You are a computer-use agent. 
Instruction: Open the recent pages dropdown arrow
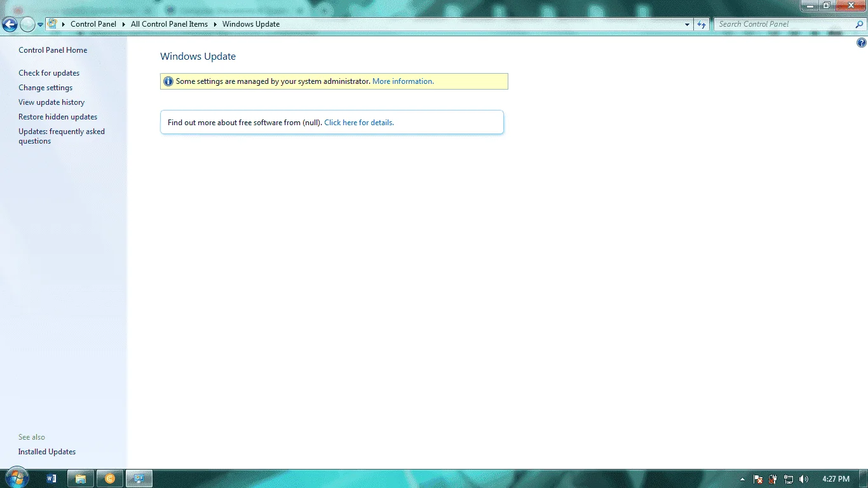(41, 25)
